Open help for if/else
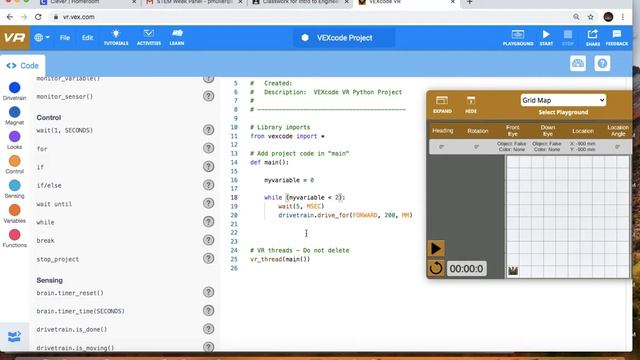 point(209,185)
